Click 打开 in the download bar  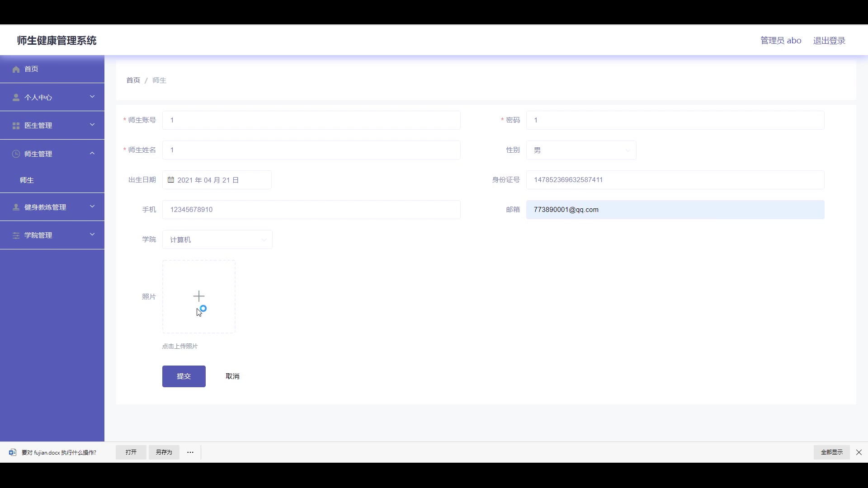[x=131, y=452]
